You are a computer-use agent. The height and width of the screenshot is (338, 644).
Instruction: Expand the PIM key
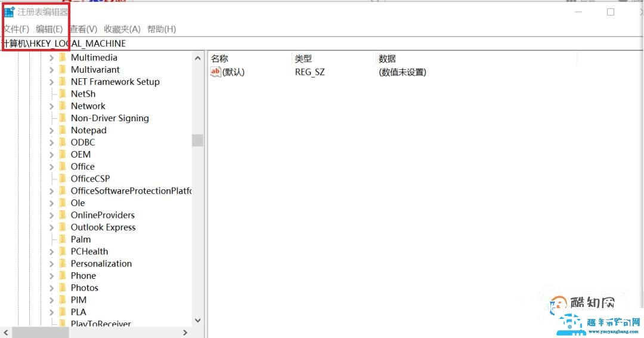pos(52,300)
